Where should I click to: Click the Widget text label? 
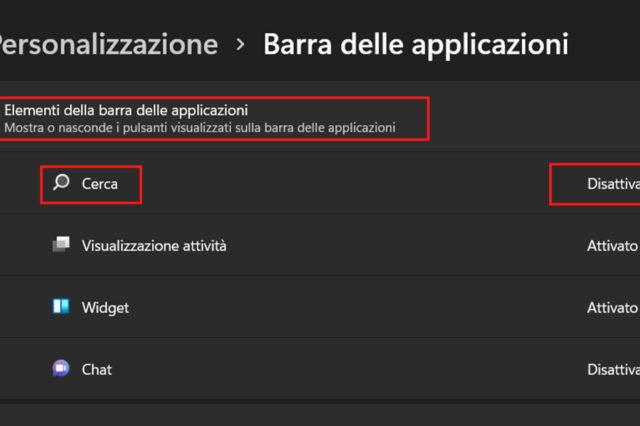pyautogui.click(x=105, y=307)
